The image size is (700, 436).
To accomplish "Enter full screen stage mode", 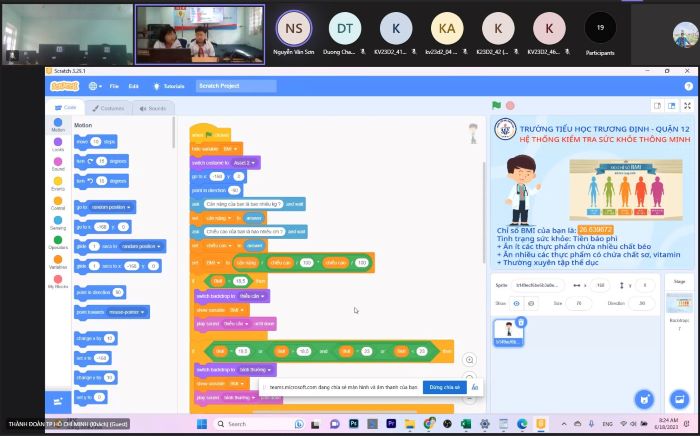I will [x=688, y=106].
